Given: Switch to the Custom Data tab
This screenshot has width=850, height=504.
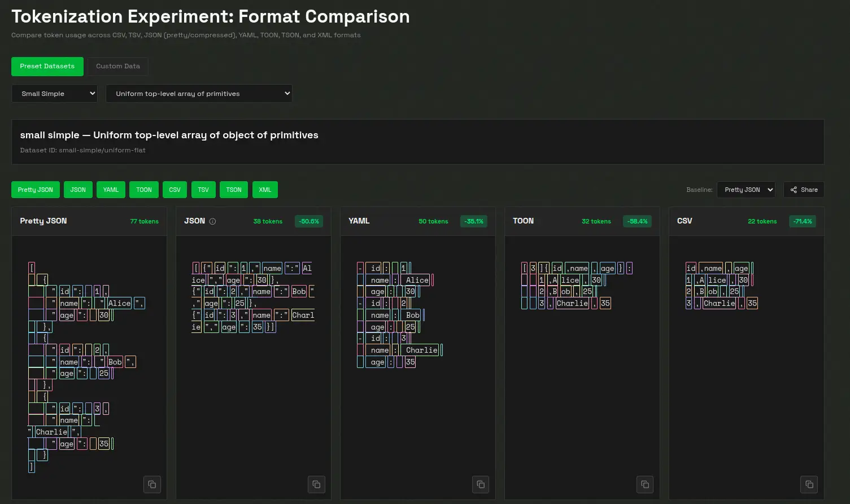Looking at the screenshot, I should (117, 66).
